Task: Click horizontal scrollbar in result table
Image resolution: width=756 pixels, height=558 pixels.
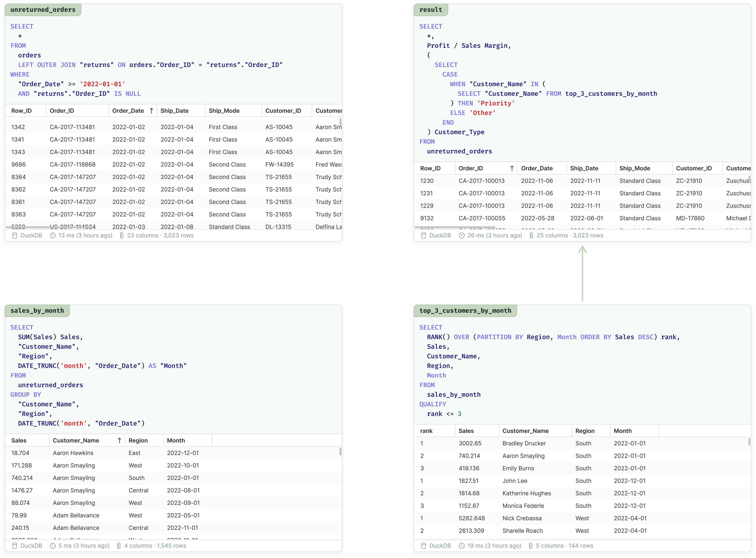Action: coord(454,227)
